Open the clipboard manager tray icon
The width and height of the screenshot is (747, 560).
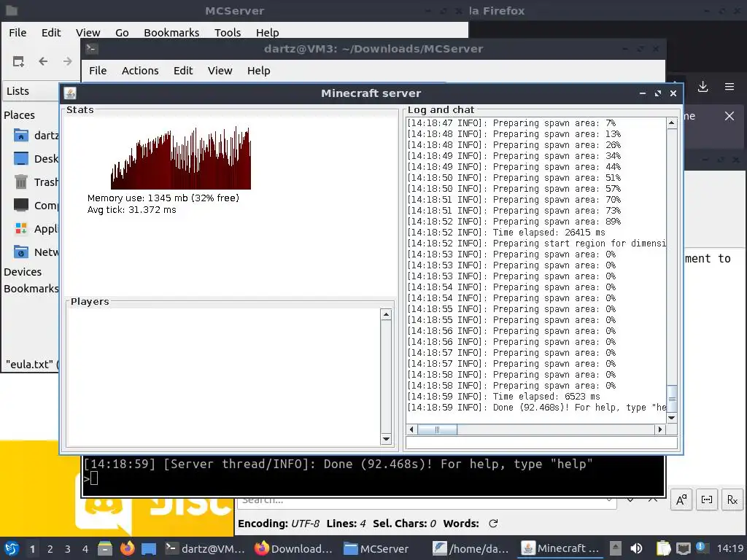click(x=663, y=548)
